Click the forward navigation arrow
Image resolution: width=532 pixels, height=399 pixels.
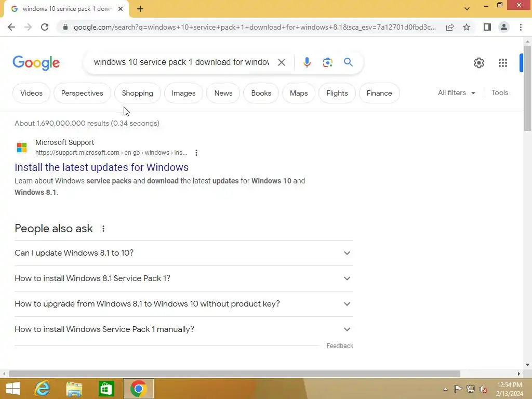pyautogui.click(x=28, y=27)
